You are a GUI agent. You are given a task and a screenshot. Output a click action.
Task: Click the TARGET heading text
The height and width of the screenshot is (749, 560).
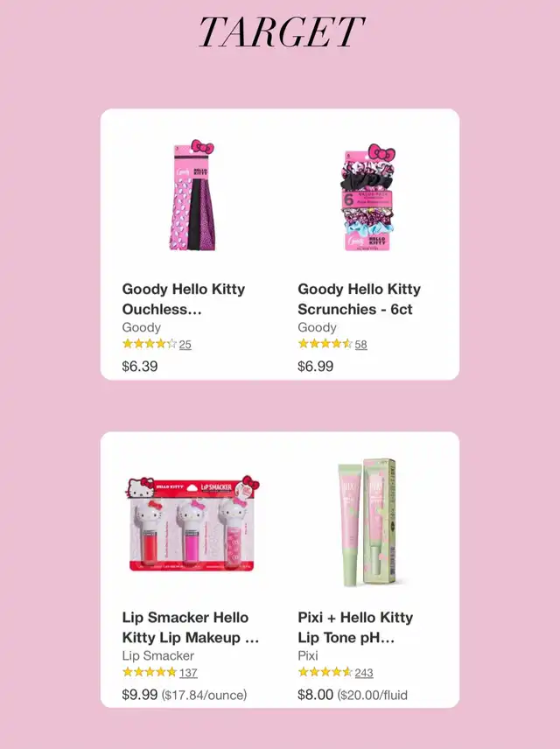[281, 31]
